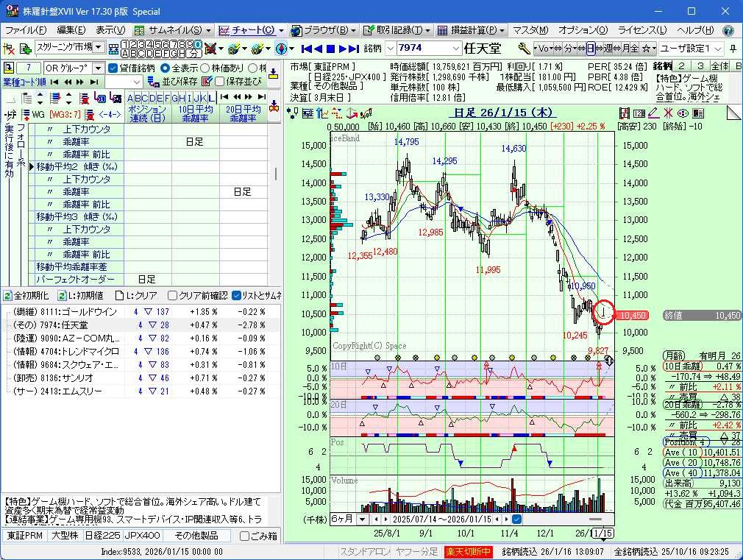Image resolution: width=743 pixels, height=560 pixels.
Task: Enable the クリア前確認 checkbox
Action: click(172, 295)
